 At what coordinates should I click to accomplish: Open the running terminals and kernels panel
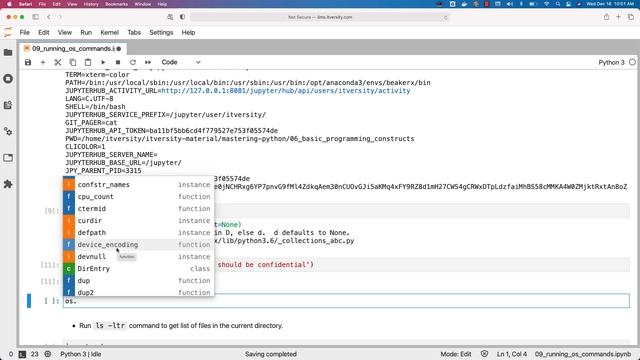(x=8, y=79)
